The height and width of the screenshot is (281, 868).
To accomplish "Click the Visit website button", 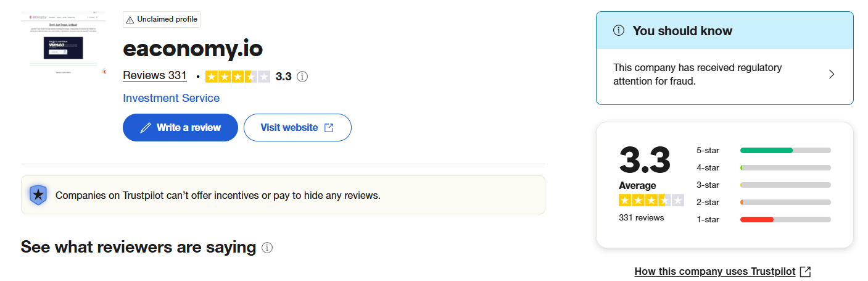I will coord(297,127).
